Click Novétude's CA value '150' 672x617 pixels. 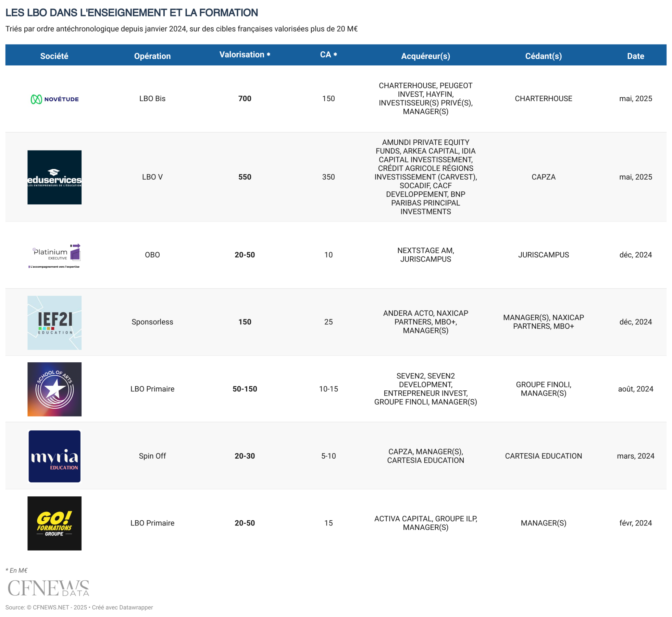pos(328,98)
